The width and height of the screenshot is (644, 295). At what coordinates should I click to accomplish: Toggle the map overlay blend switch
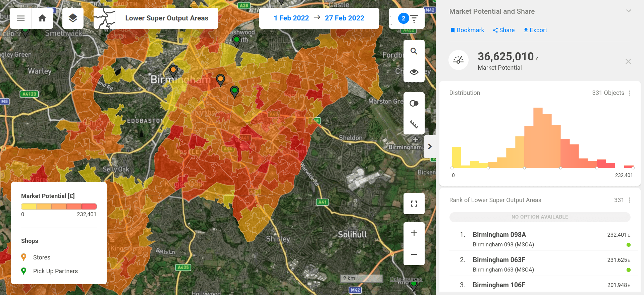(414, 103)
